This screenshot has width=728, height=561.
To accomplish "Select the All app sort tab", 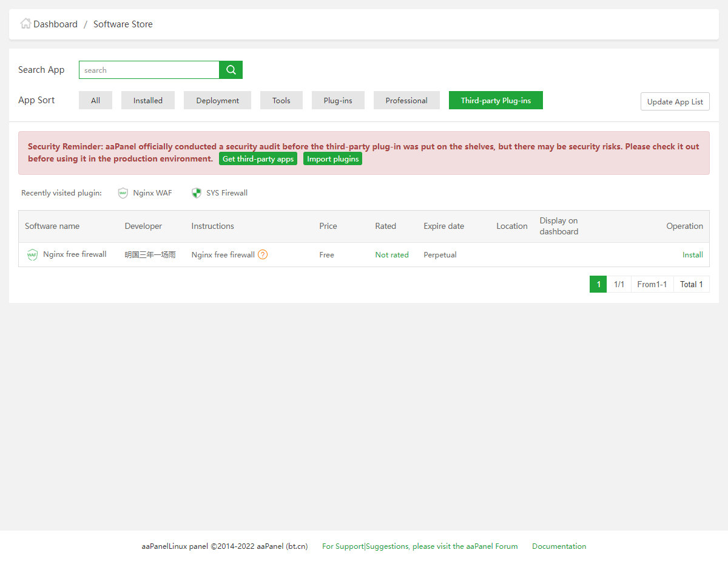I will [95, 101].
